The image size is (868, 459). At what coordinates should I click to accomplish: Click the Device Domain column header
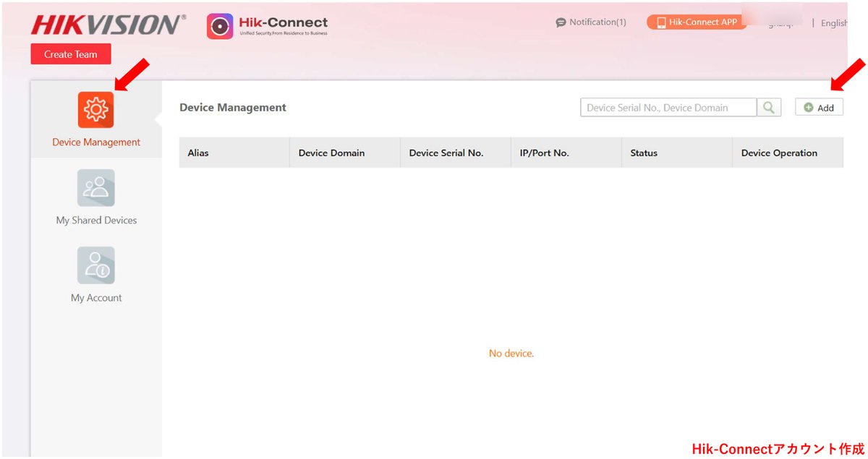[x=345, y=153]
